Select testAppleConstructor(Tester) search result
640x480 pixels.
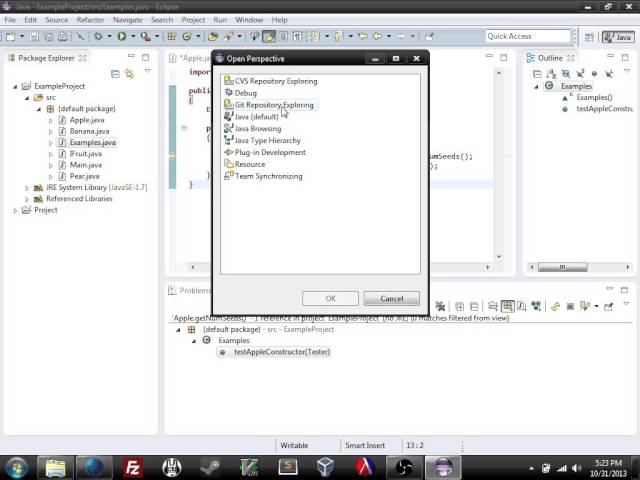[x=281, y=352]
